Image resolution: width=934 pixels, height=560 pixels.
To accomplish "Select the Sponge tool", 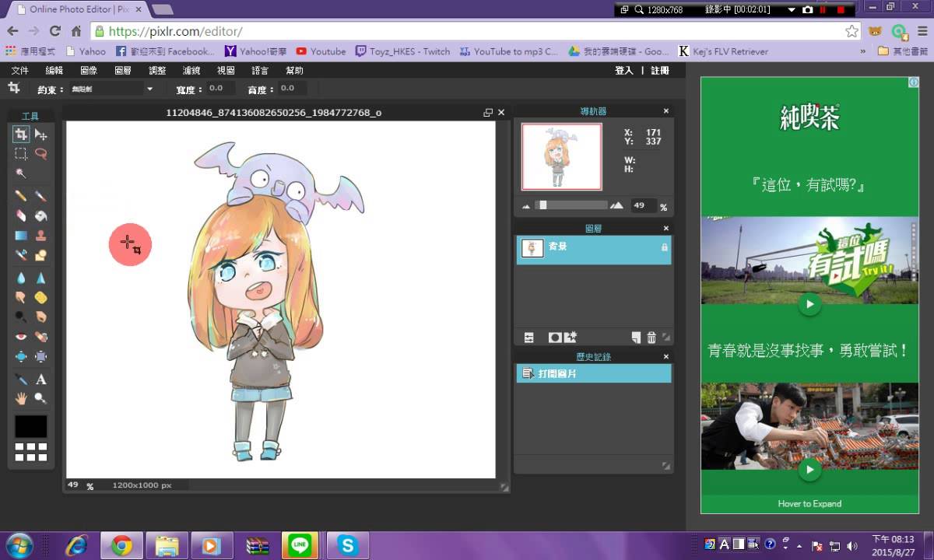I will [40, 297].
